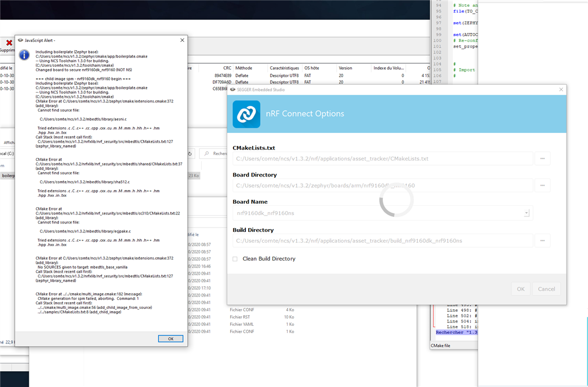Image resolution: width=588 pixels, height=387 pixels.
Task: Click the search magnifier icon in the explorer window
Action: pyautogui.click(x=206, y=153)
